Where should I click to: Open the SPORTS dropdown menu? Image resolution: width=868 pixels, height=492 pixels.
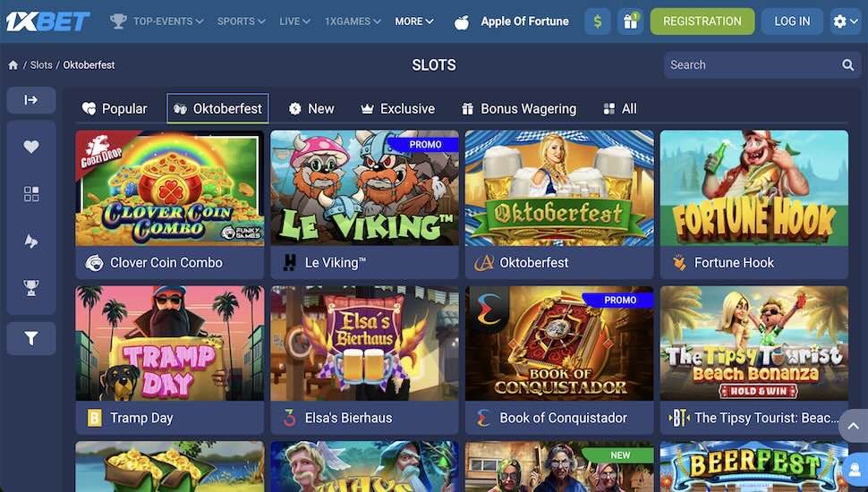pos(242,21)
